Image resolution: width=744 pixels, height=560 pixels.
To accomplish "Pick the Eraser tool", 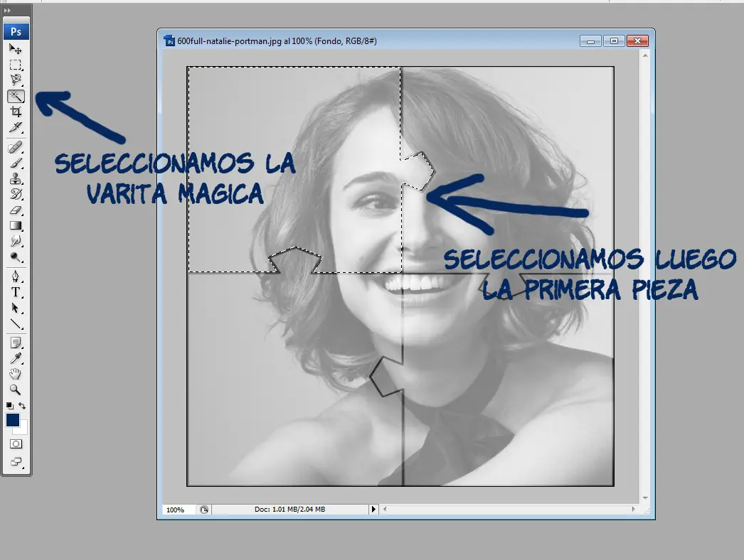I will click(15, 210).
